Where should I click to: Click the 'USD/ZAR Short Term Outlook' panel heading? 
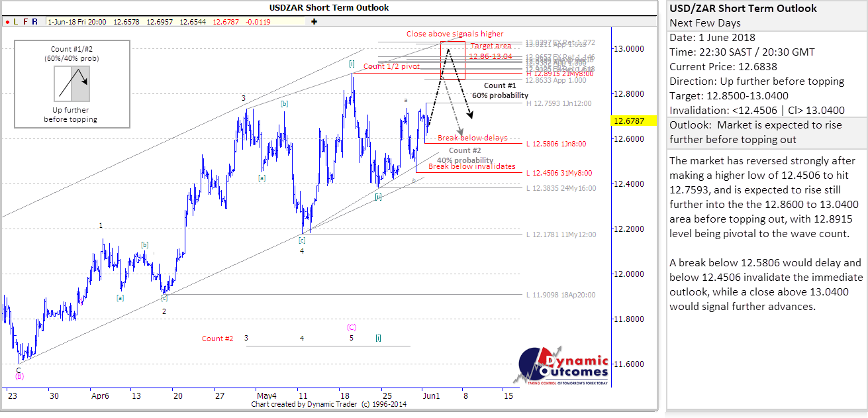pos(744,9)
